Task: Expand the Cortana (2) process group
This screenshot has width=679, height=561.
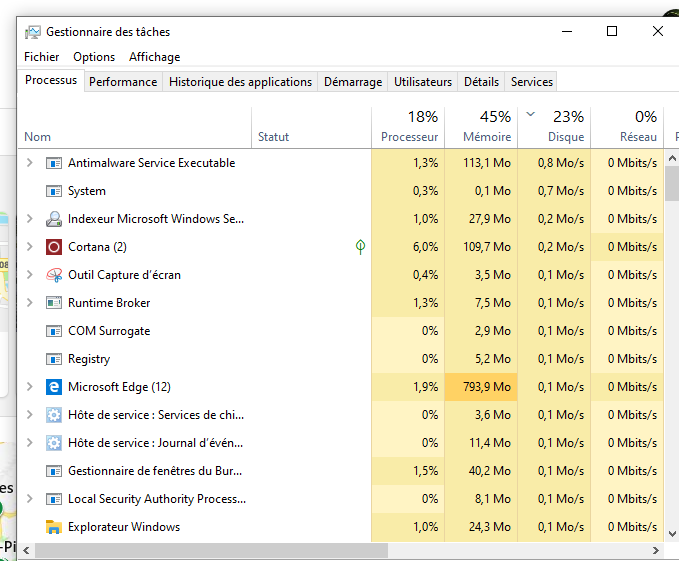Action: (x=29, y=247)
